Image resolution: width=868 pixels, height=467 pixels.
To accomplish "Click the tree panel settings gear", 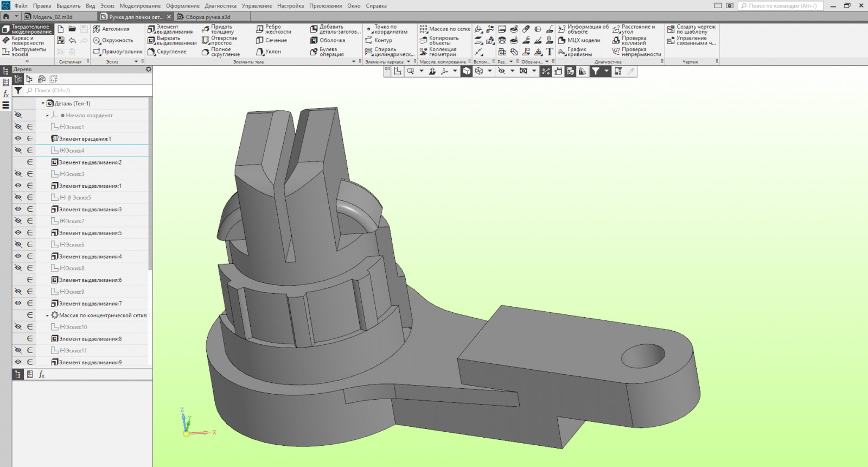I will pos(149,70).
